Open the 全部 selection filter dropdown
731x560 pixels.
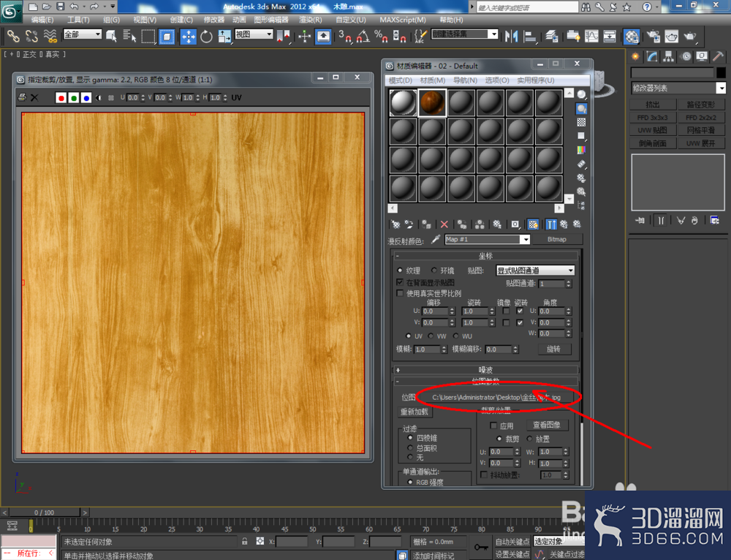(83, 34)
